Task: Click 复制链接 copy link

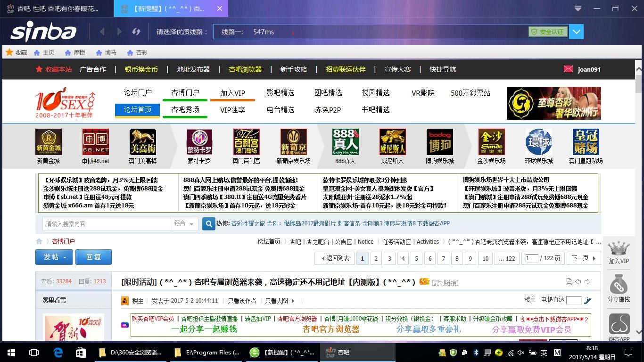Action: pyautogui.click(x=445, y=283)
